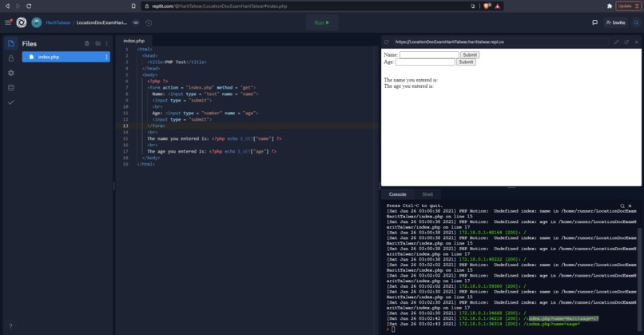Open the history clock icon beside repl name

pyautogui.click(x=149, y=22)
